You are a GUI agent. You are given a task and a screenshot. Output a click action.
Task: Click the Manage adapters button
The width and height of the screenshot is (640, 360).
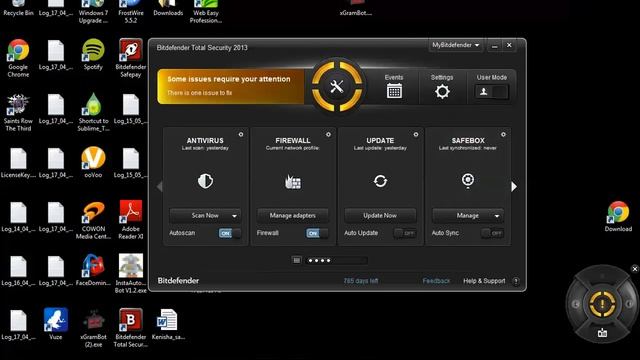pos(293,216)
